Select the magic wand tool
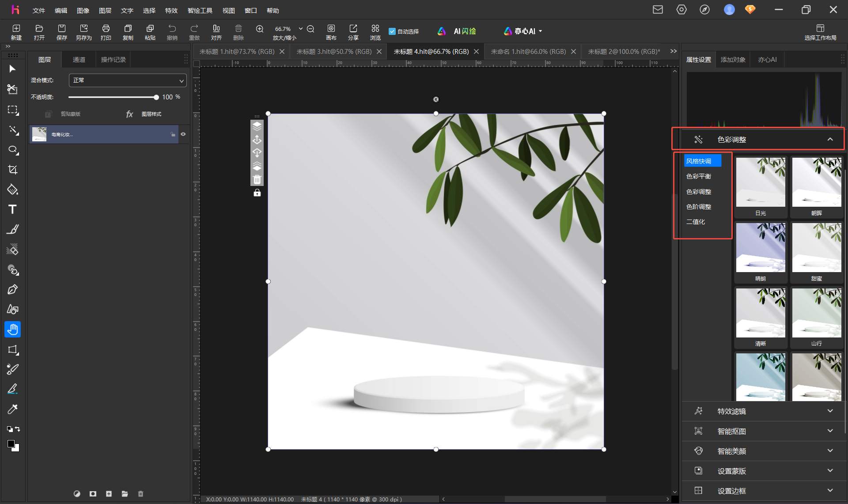The height and width of the screenshot is (504, 848). pyautogui.click(x=12, y=130)
